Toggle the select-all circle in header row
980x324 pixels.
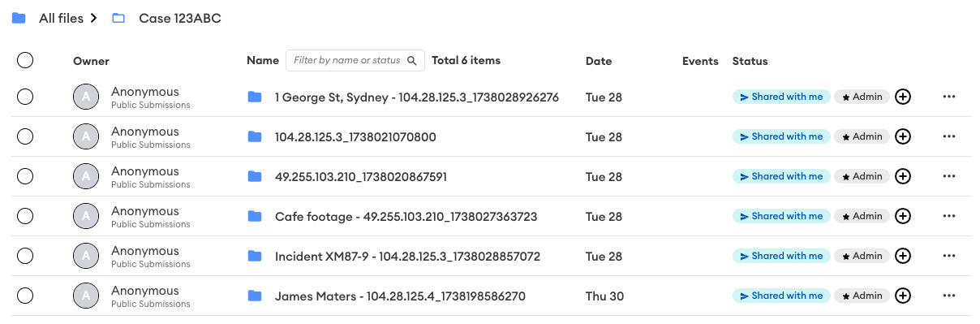coord(25,60)
